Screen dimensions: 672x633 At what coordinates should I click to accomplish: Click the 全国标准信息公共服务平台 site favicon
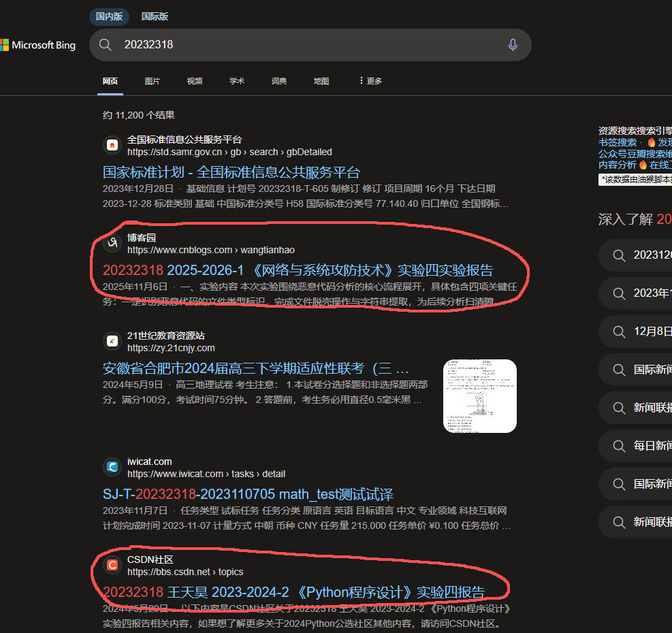pyautogui.click(x=112, y=144)
